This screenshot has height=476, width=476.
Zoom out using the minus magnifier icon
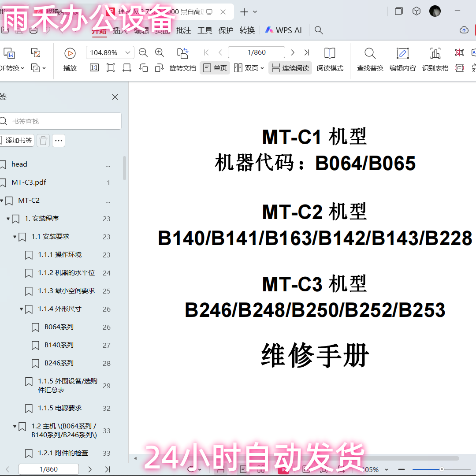(x=143, y=52)
